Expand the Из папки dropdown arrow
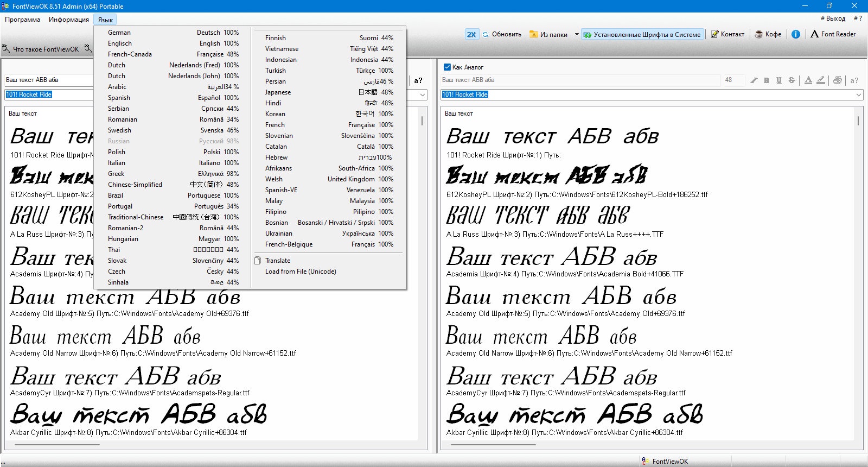This screenshot has height=467, width=868. coord(576,34)
